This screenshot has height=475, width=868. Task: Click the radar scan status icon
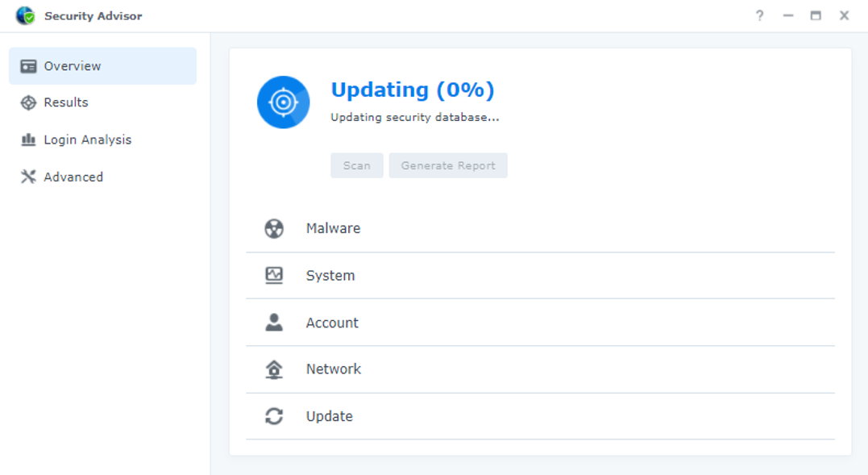point(283,102)
